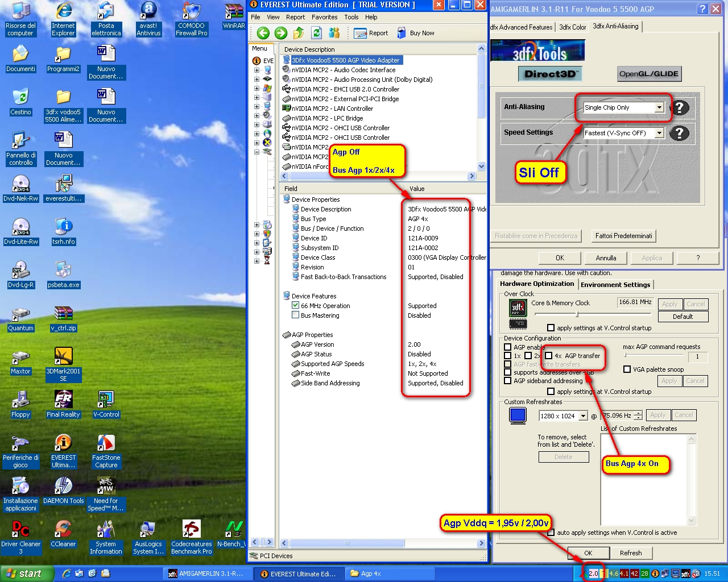The image size is (728, 582).
Task: Open the Favorites menu in EVEREST
Action: (324, 17)
